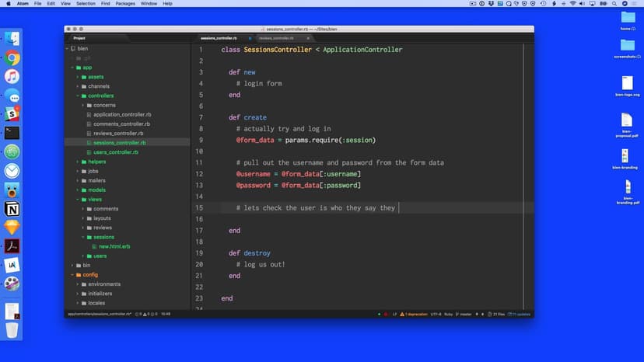Click the Ruby grammar selector in status bar

click(449, 314)
